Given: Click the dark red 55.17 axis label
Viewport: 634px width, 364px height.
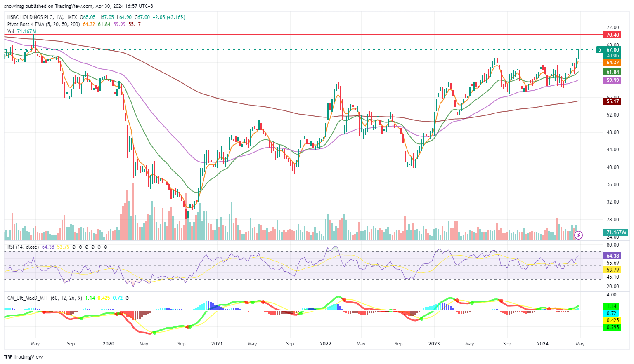Looking at the screenshot, I should click(x=613, y=101).
